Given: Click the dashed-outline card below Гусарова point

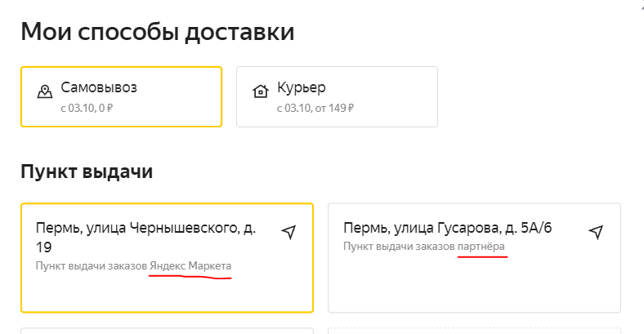Looking at the screenshot, I should point(474,331).
